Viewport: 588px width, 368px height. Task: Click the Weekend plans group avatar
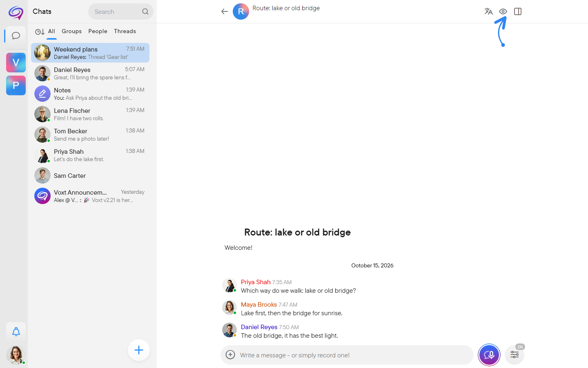tap(42, 53)
